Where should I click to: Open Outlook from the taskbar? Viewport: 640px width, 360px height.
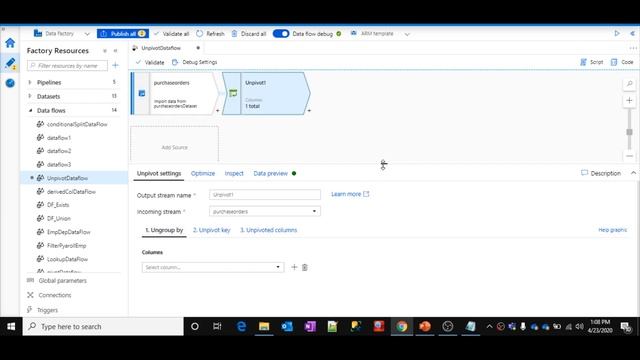point(287,327)
